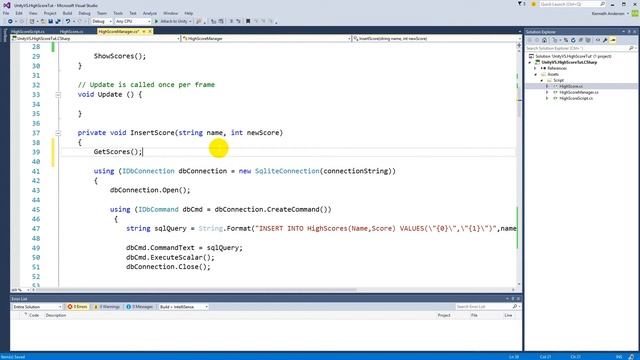
Task: Switch to the HighScore.cs tab
Action: pyautogui.click(x=71, y=31)
